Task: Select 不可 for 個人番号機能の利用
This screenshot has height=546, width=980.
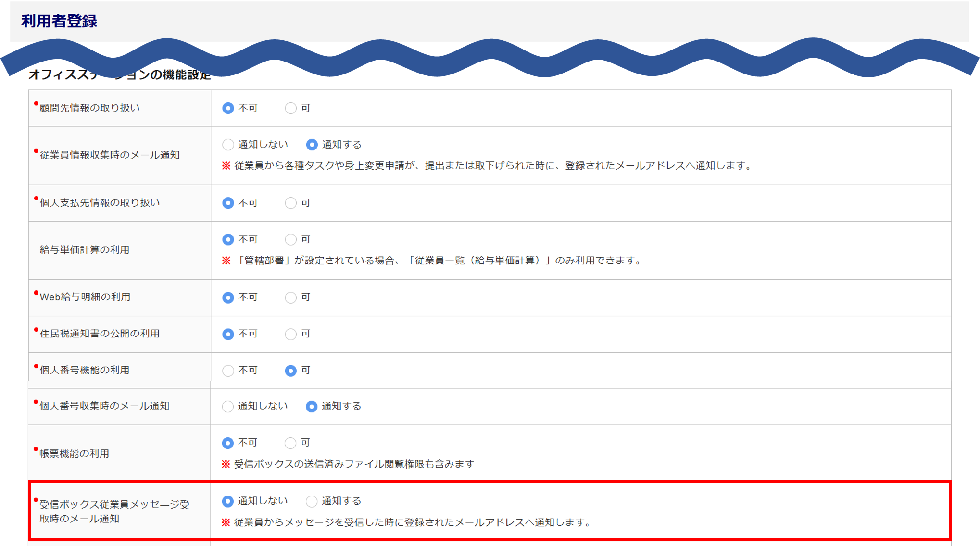Action: click(x=228, y=371)
